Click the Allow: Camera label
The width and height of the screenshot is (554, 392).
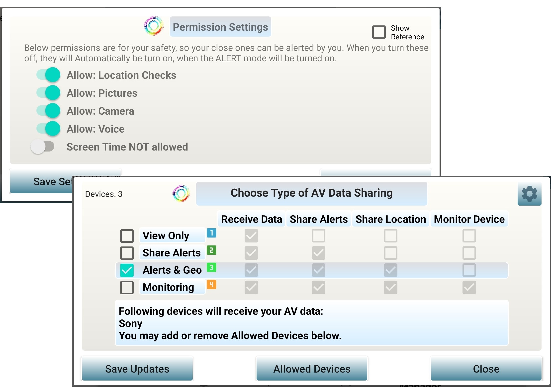tap(100, 111)
